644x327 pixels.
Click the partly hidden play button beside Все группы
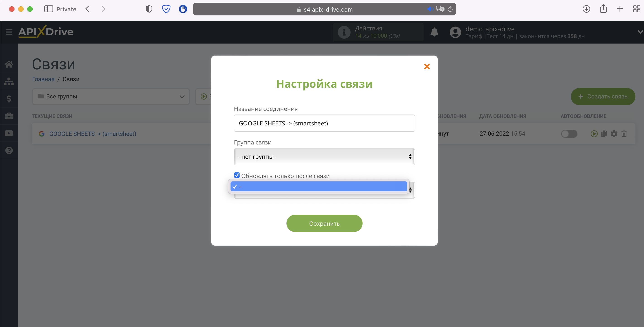(x=204, y=96)
